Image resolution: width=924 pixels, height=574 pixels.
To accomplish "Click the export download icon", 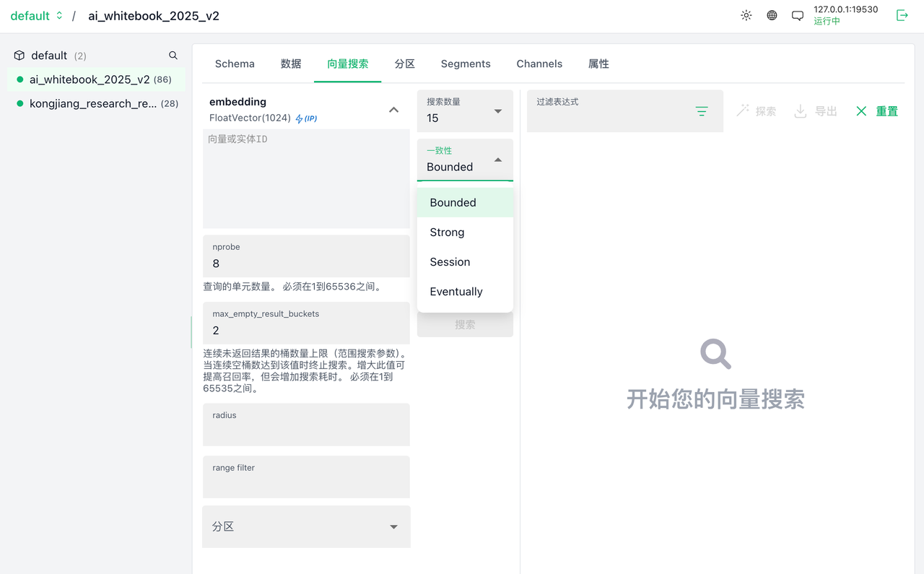I will coord(800,111).
